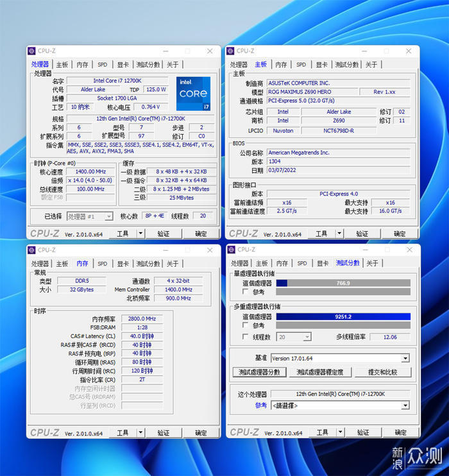Click the CPU-Z app icon in the mainboard window title bar
The width and height of the screenshot is (449, 476).
[x=231, y=51]
